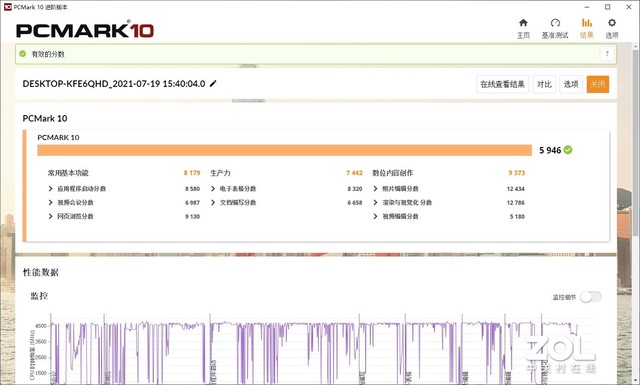
Task: Open the 选项 gear settings in top navigation
Action: (x=611, y=29)
